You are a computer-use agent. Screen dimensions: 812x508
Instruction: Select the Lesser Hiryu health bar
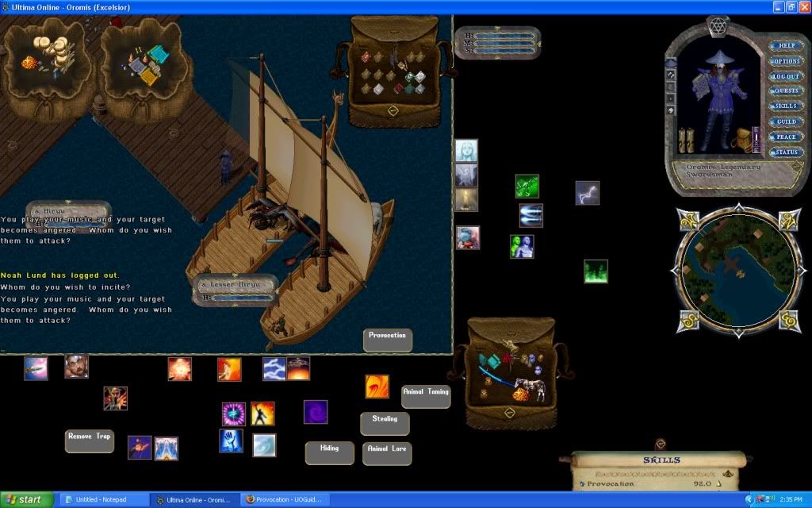coord(236,291)
